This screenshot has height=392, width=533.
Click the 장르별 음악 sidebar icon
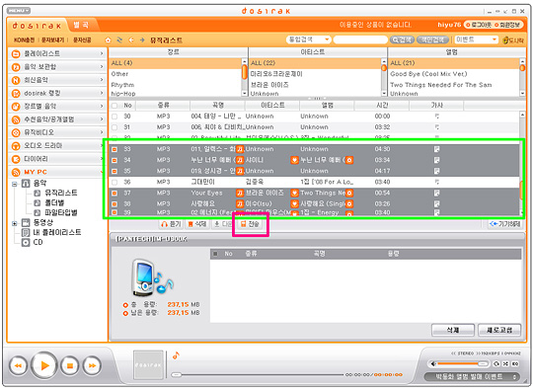[16, 107]
